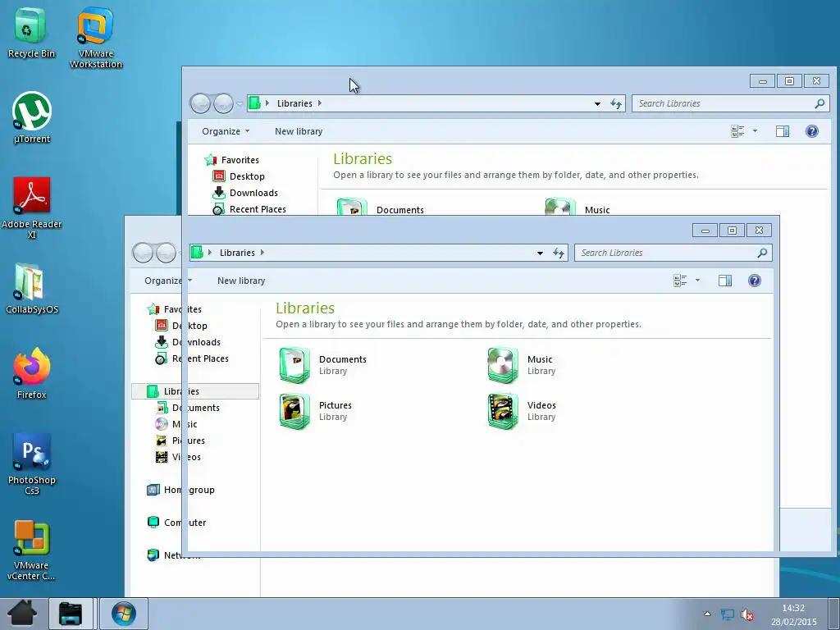Viewport: 840px width, 630px height.
Task: Select Libraries in left window sidebar
Action: (x=195, y=391)
